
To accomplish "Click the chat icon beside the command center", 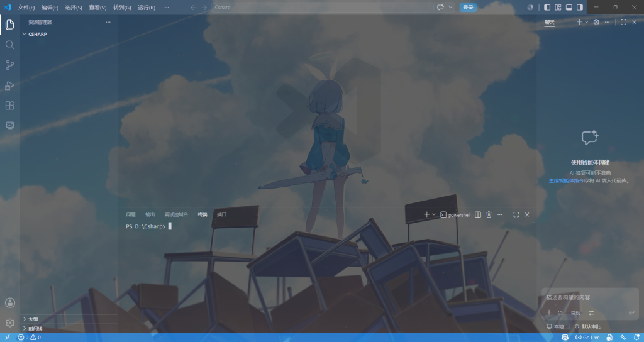I will point(440,8).
